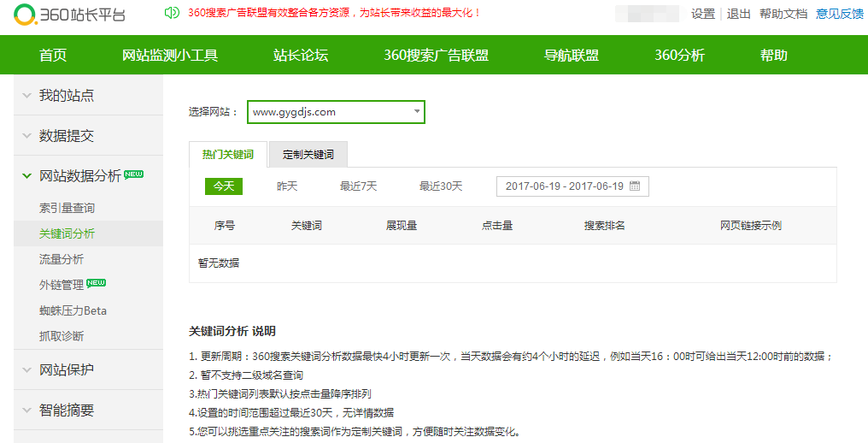
Task: Click the 退出 logout link
Action: (x=738, y=14)
